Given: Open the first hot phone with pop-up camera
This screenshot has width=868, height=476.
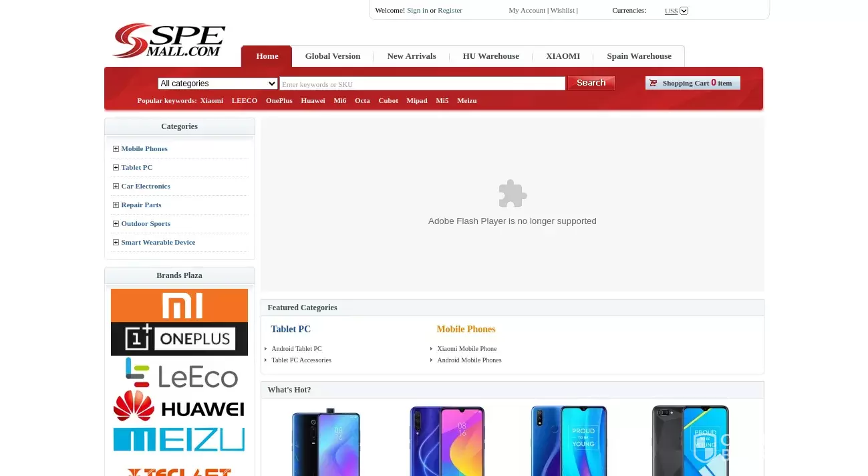Looking at the screenshot, I should 325,442.
